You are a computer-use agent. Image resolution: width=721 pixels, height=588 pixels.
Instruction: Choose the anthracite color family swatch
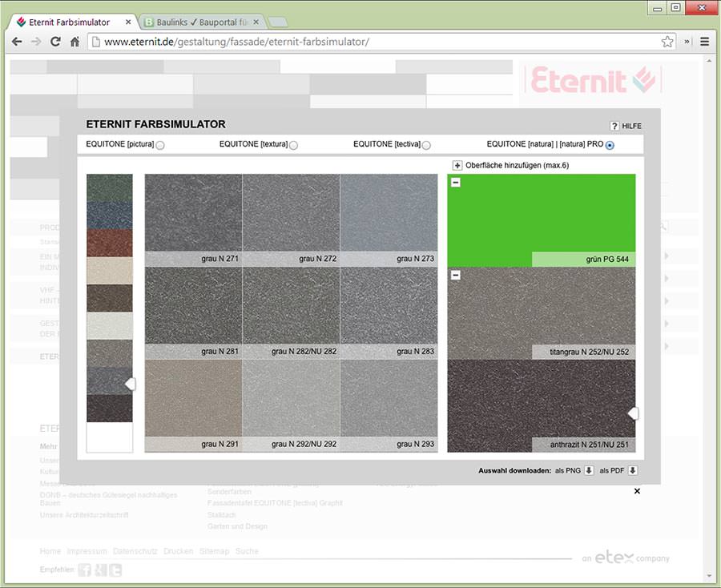(110, 409)
